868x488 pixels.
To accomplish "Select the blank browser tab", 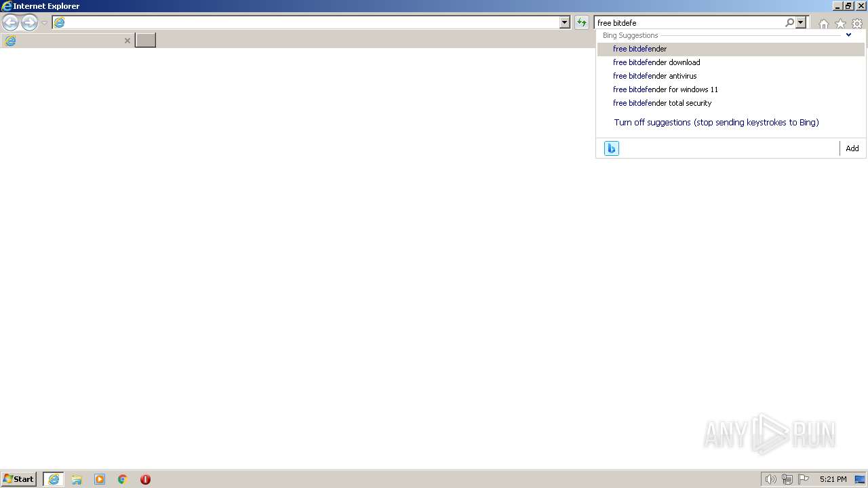I will (67, 41).
